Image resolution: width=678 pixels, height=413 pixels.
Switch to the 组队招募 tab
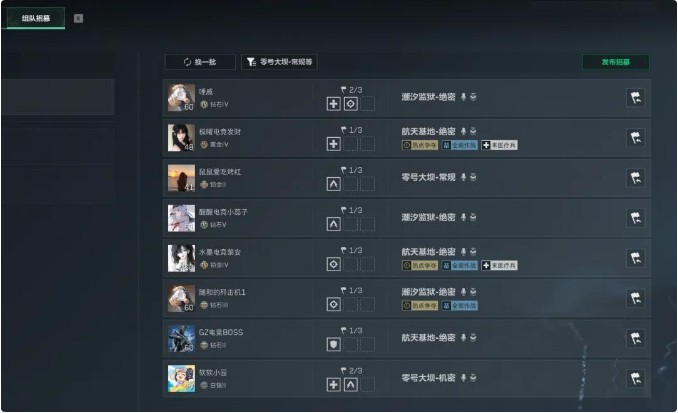coord(36,18)
